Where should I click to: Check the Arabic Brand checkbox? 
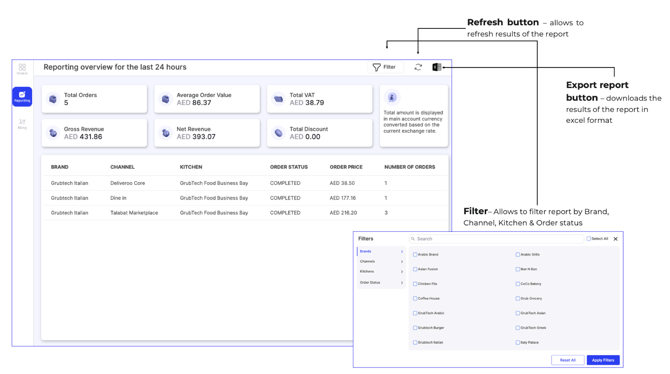(415, 254)
